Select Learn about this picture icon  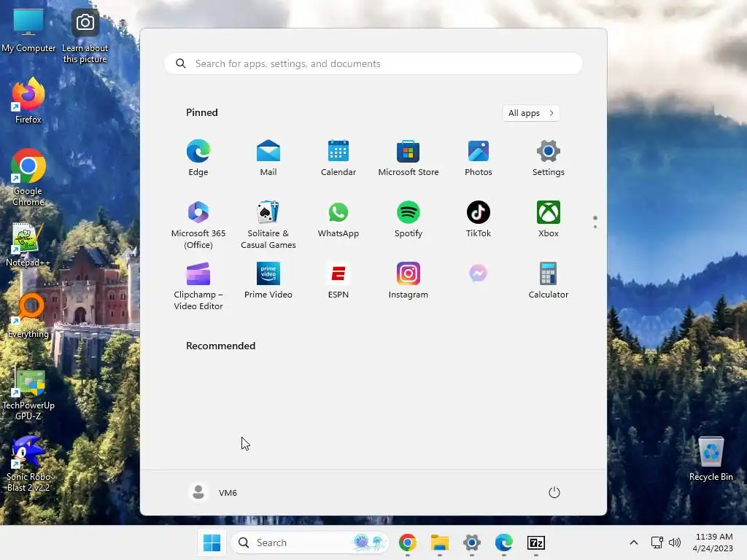(x=85, y=36)
